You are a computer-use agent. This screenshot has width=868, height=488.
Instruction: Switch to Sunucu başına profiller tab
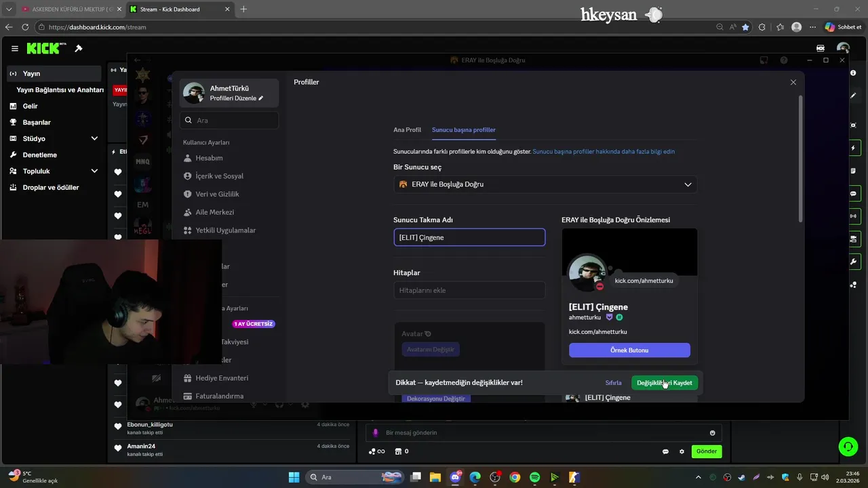click(x=464, y=129)
